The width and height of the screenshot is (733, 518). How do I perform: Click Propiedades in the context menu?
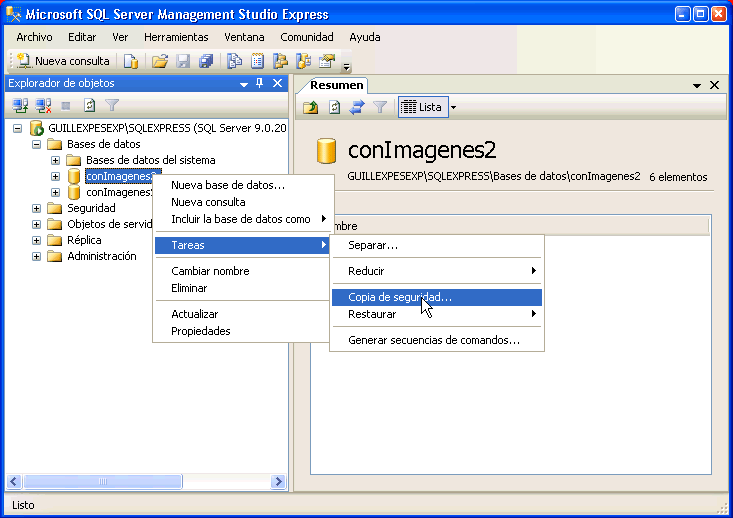click(201, 331)
